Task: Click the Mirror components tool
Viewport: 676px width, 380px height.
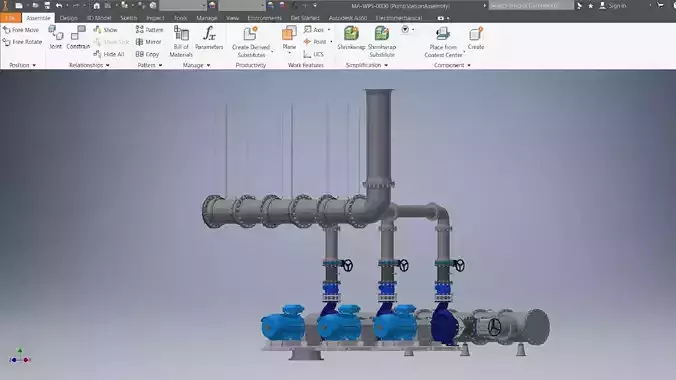Action: point(149,42)
